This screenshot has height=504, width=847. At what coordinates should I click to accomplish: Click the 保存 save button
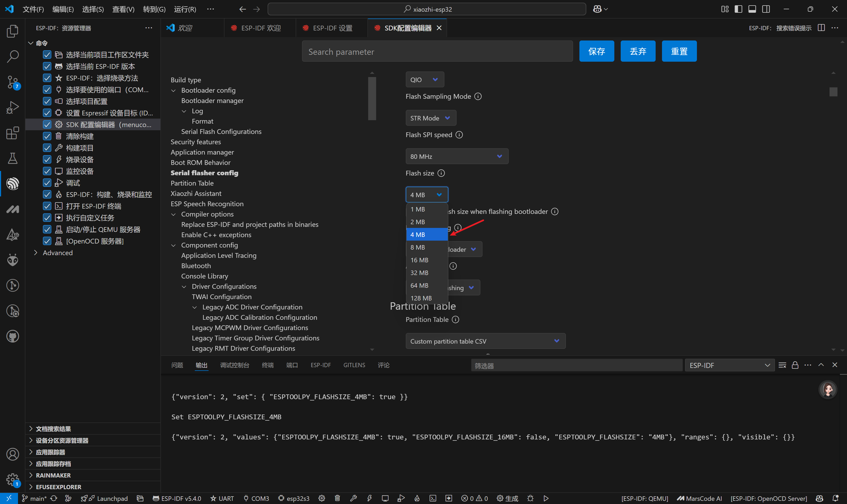click(596, 51)
